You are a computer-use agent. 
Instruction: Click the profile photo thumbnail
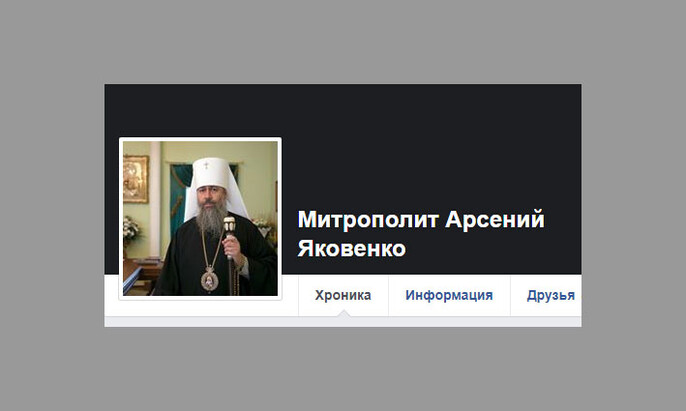[200, 218]
